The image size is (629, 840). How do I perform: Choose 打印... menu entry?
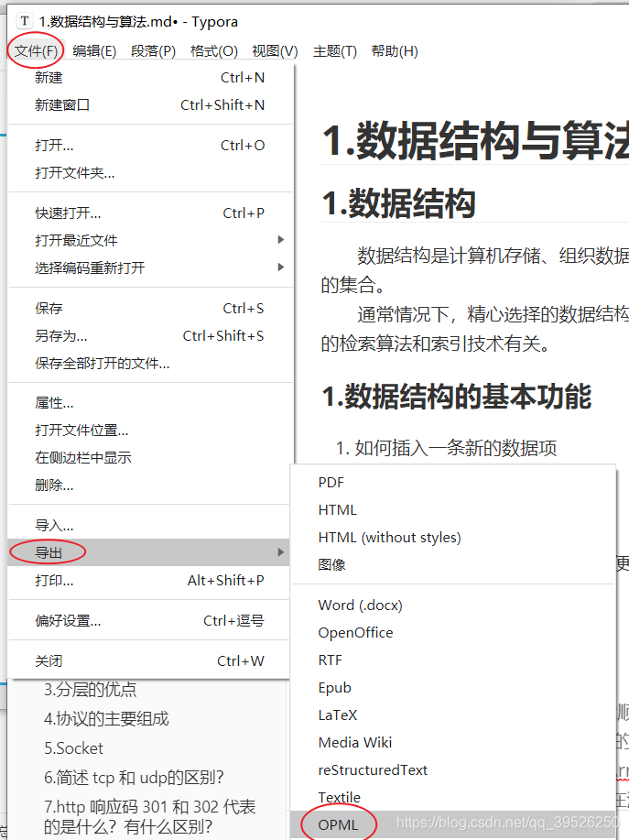(149, 580)
